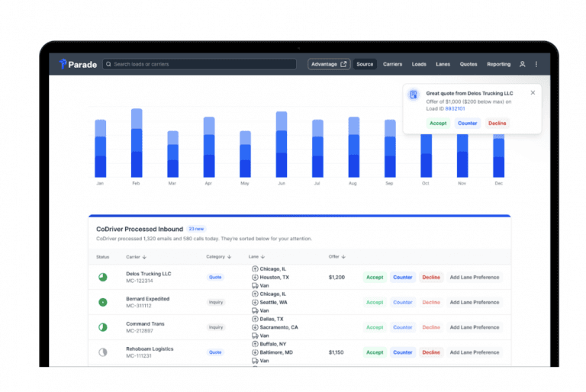The image size is (586, 392).
Task: Open the Advantage external link button
Action: click(329, 64)
